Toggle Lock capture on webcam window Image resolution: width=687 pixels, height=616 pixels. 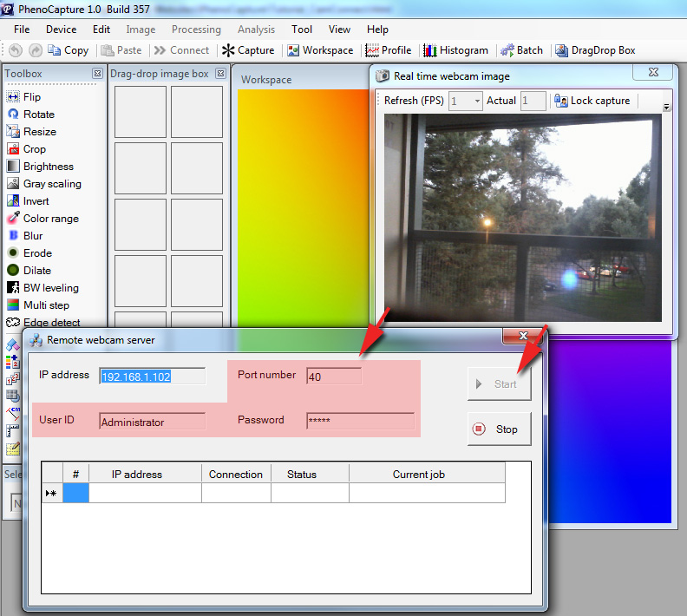(592, 101)
